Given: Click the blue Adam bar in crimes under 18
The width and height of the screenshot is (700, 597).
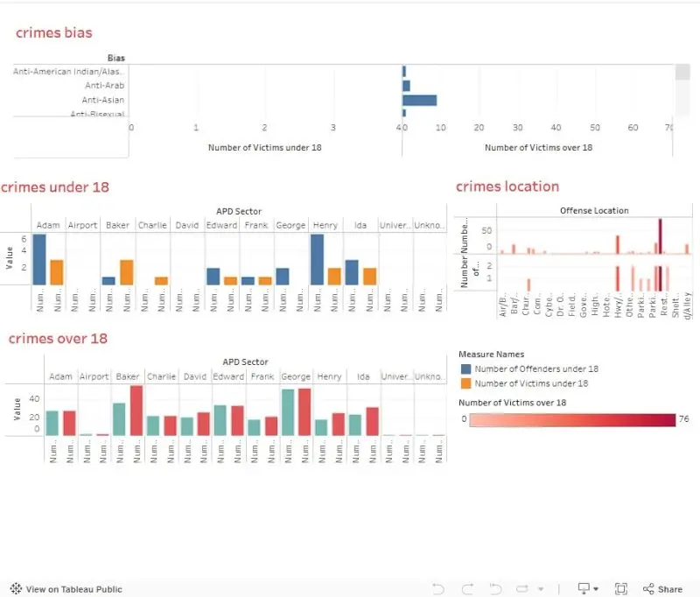Looking at the screenshot, I should point(39,259).
